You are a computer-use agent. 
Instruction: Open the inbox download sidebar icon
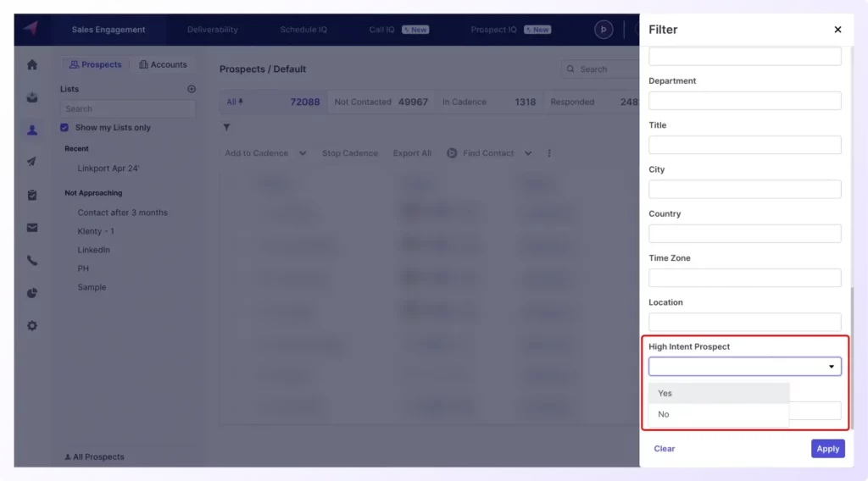pos(32,97)
